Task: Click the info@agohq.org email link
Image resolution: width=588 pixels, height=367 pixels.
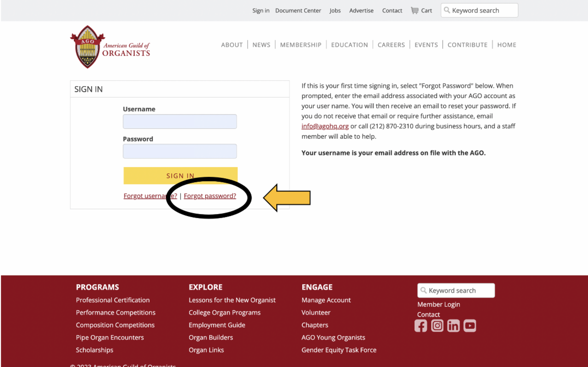Action: (x=325, y=126)
